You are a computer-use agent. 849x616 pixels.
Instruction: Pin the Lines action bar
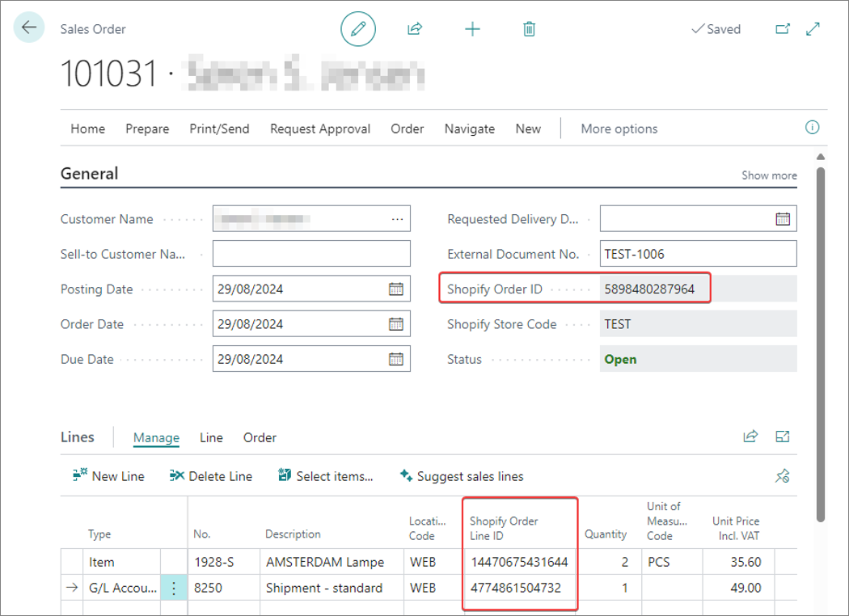(783, 476)
